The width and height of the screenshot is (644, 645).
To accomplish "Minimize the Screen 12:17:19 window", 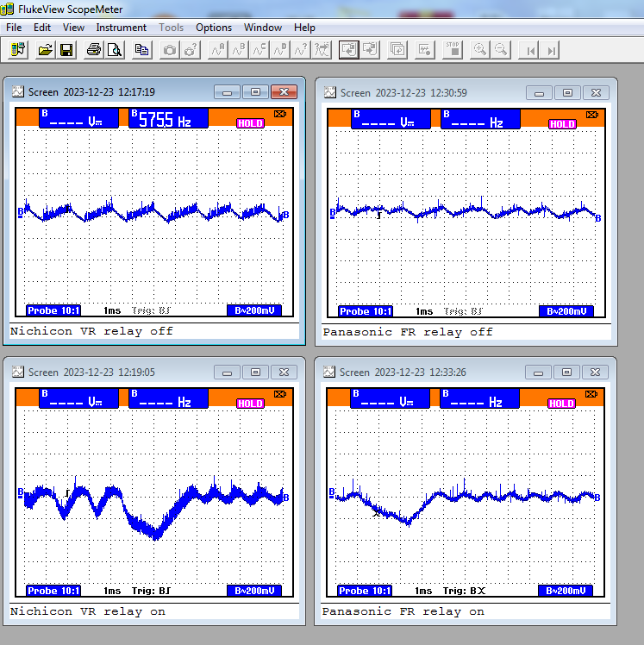I will coord(227,92).
